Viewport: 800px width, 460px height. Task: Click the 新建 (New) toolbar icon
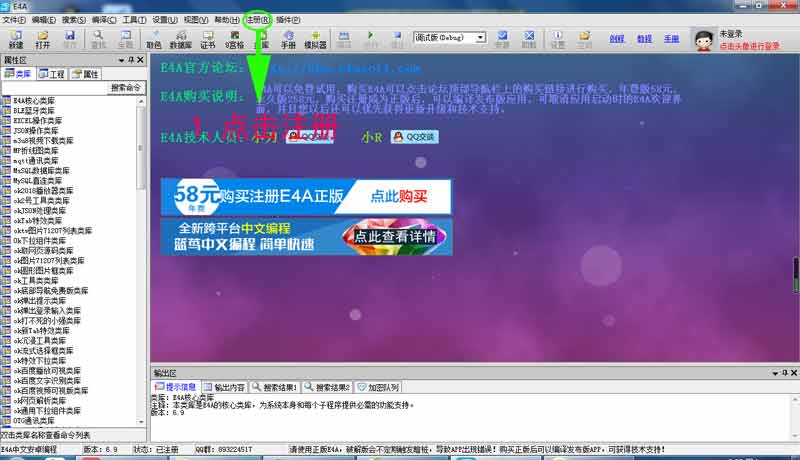(16, 39)
